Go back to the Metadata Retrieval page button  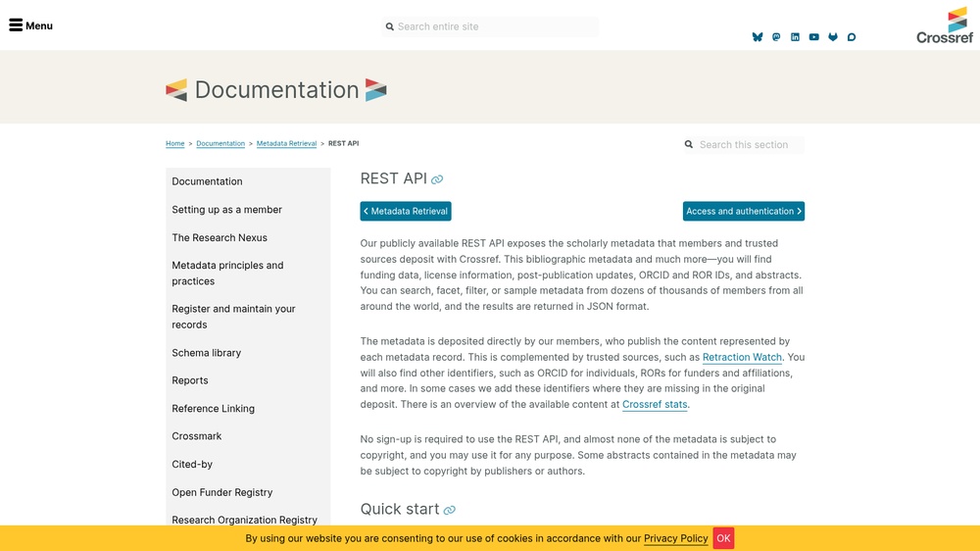pyautogui.click(x=406, y=212)
